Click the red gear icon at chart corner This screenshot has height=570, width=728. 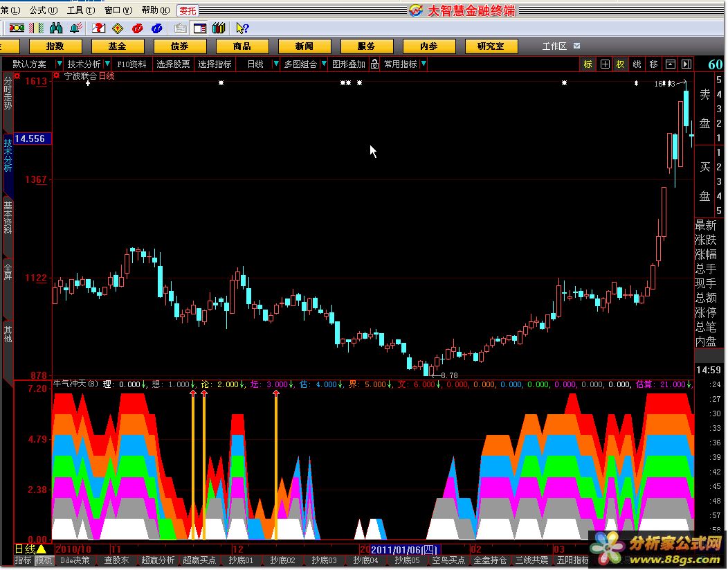coord(17,75)
